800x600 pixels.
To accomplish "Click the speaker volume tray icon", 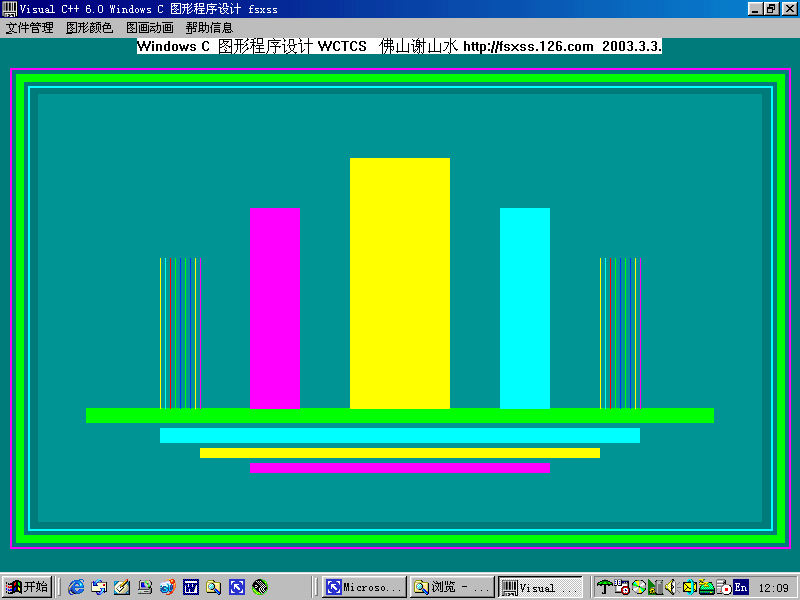I will (x=671, y=587).
